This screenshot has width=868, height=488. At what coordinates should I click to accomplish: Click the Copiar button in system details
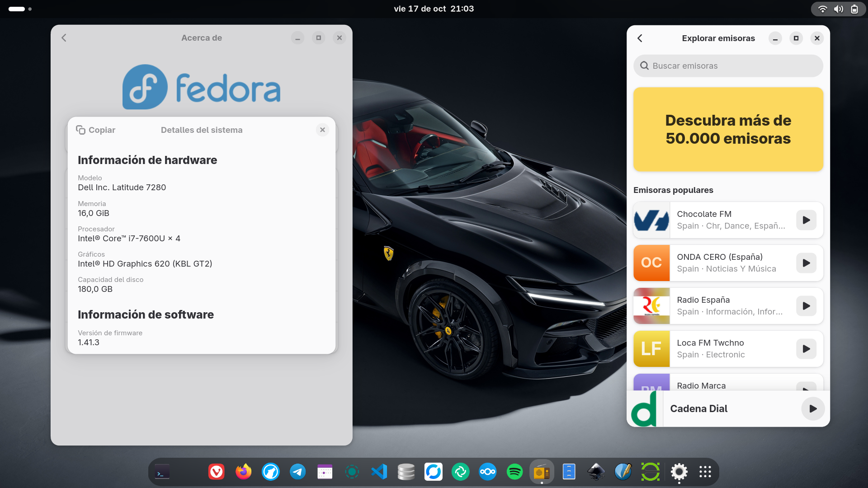point(96,130)
